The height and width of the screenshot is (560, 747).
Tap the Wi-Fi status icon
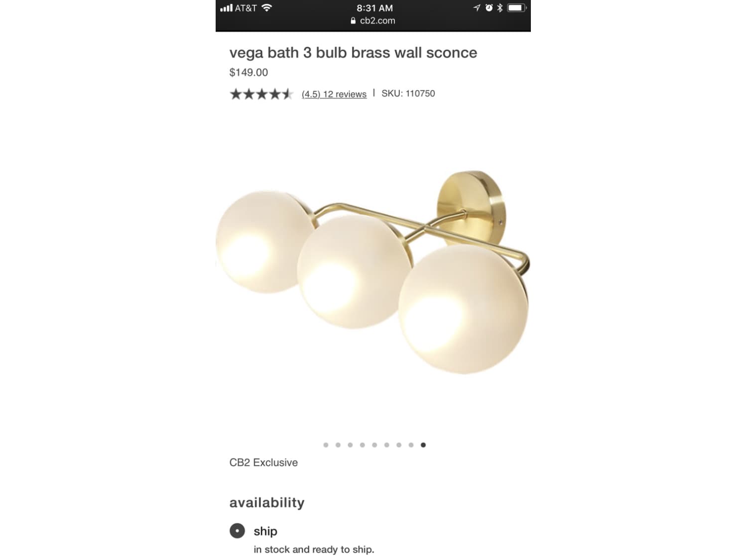[x=267, y=8]
